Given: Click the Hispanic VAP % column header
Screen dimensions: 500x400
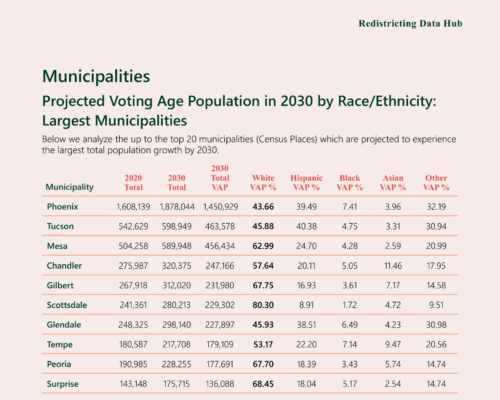Looking at the screenshot, I should [x=306, y=182].
